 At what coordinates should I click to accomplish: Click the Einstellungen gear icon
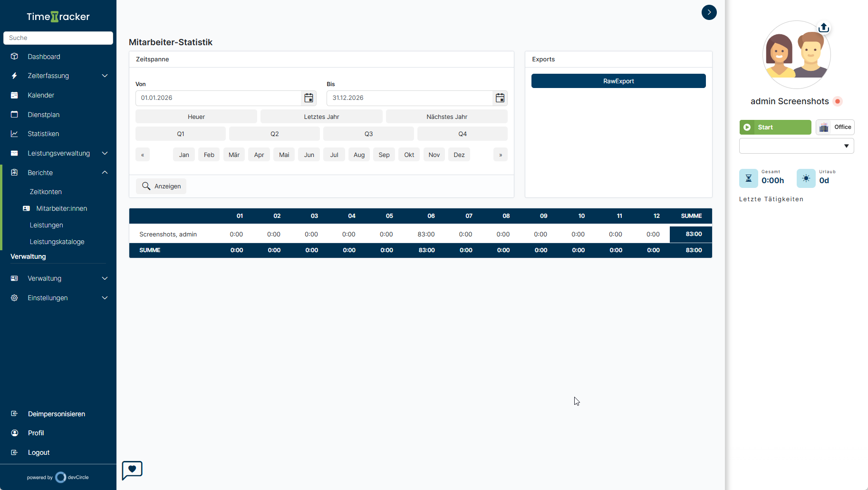point(14,298)
